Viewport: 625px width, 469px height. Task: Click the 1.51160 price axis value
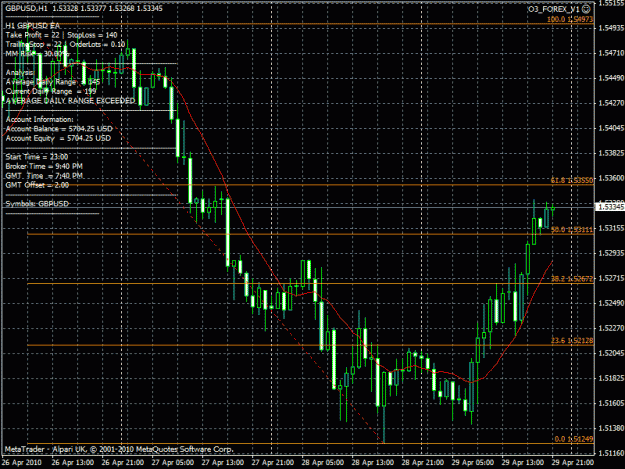(x=611, y=453)
